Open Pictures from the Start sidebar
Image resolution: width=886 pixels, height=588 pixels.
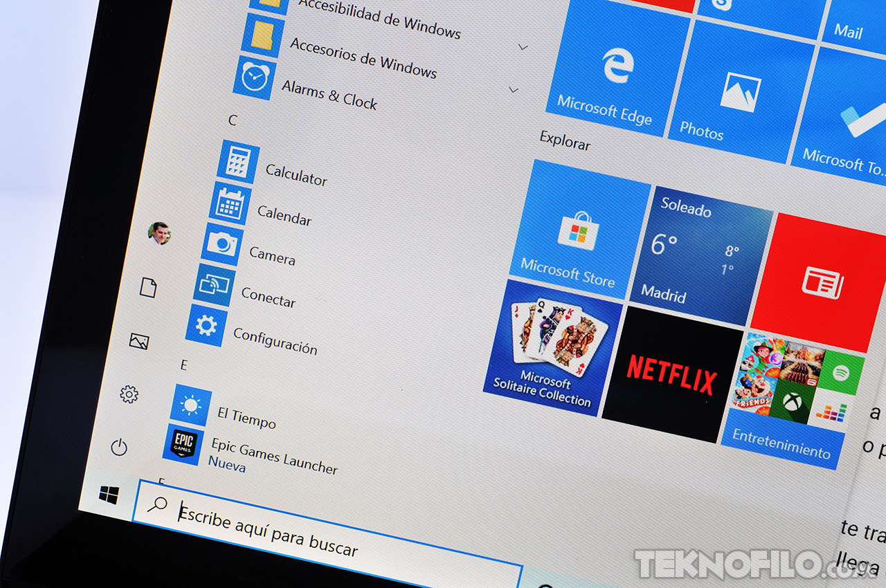(139, 340)
